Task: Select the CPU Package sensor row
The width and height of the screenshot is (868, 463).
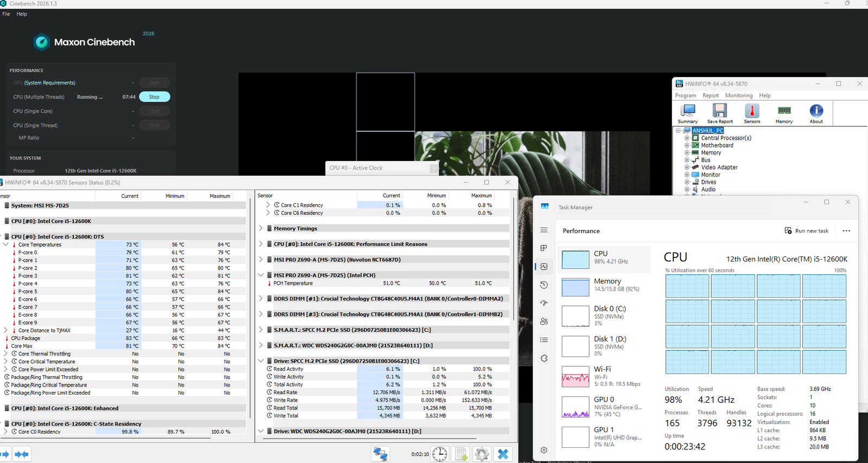Action: 124,338
